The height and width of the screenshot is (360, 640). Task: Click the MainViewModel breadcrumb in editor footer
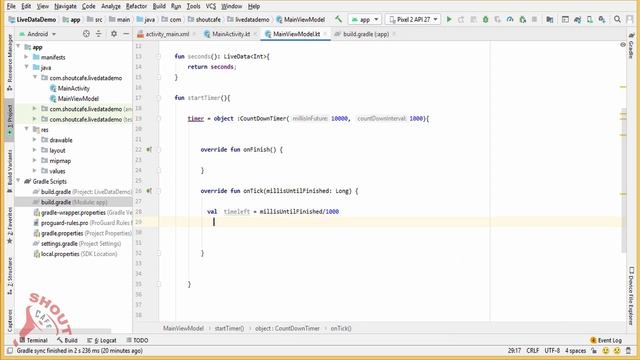coord(183,328)
